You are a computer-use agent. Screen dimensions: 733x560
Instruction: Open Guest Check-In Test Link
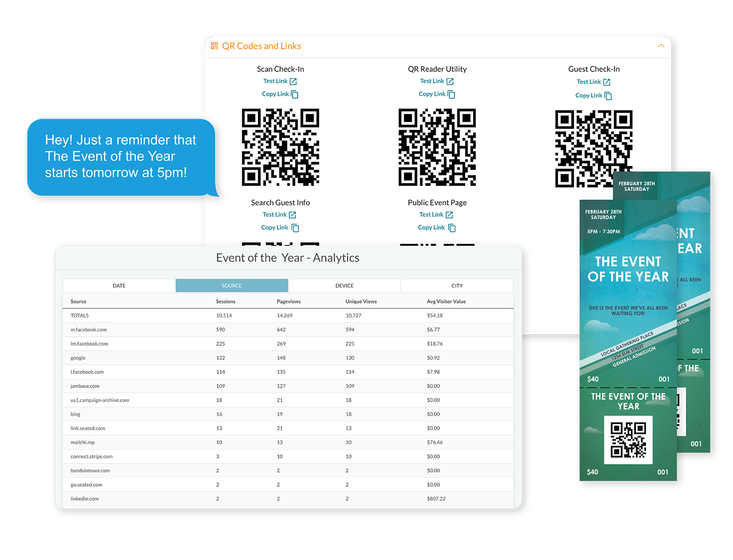(588, 82)
